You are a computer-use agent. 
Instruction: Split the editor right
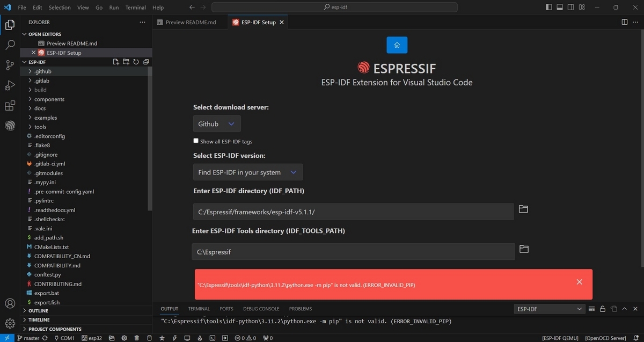point(625,22)
